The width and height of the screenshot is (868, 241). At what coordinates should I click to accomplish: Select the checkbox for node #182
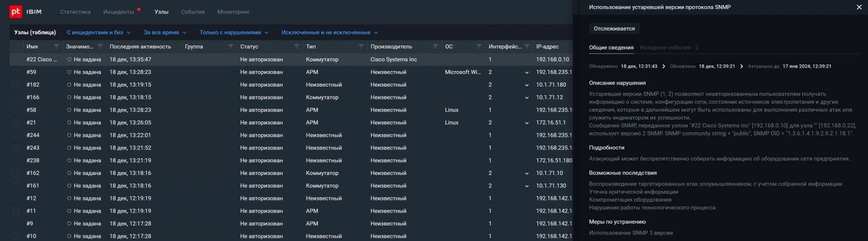(x=16, y=84)
